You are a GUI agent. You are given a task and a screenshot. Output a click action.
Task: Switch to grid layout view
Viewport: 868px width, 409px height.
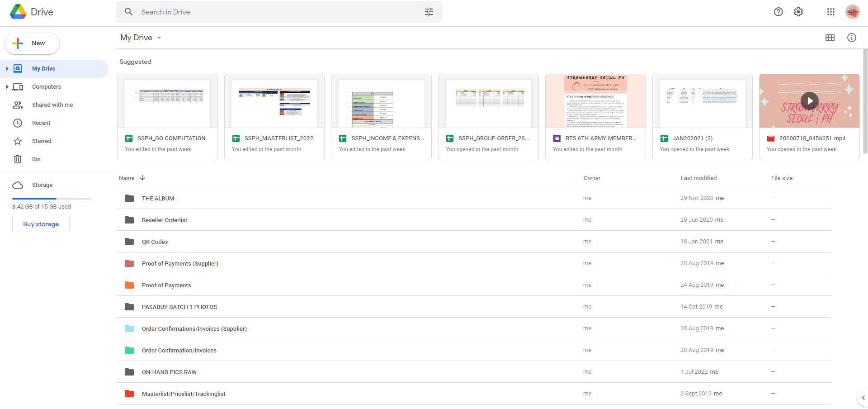830,38
